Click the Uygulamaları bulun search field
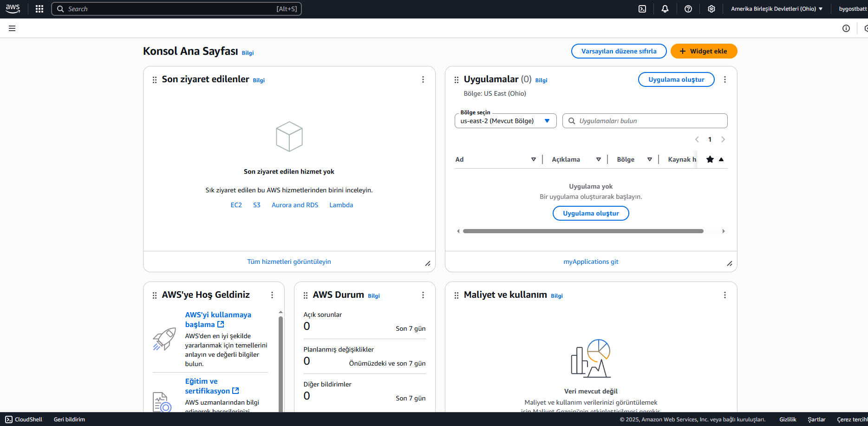 tap(645, 121)
